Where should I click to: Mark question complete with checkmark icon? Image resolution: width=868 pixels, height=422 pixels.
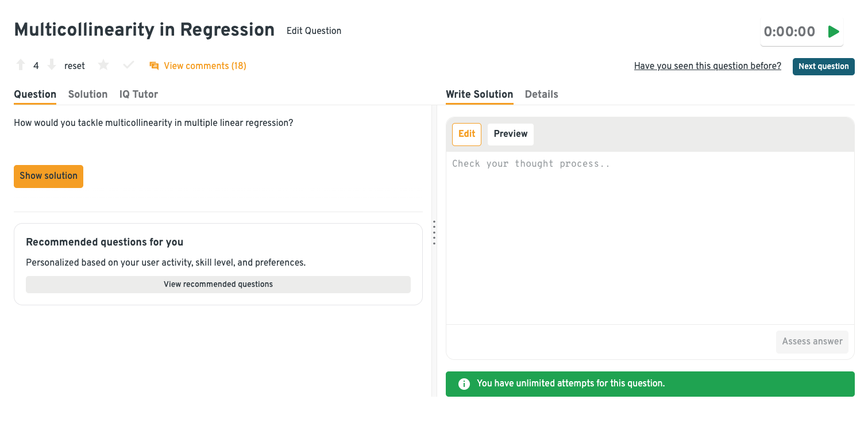click(x=129, y=66)
